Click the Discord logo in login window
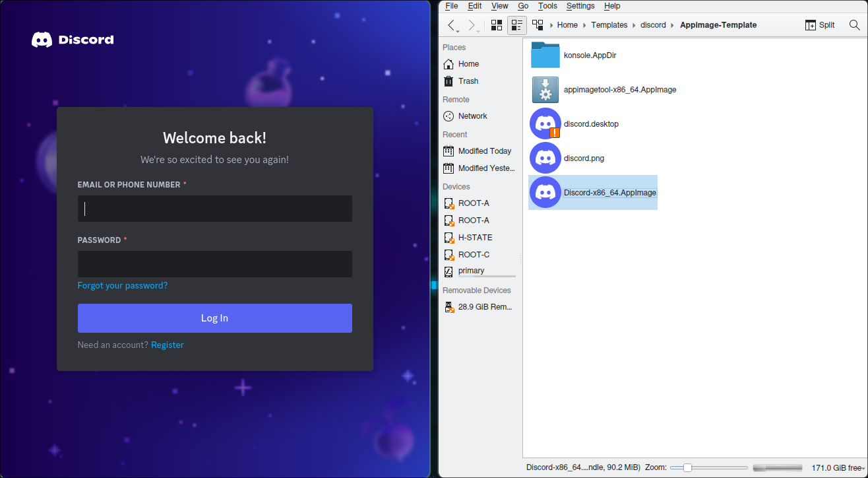The image size is (868, 478). click(x=73, y=40)
